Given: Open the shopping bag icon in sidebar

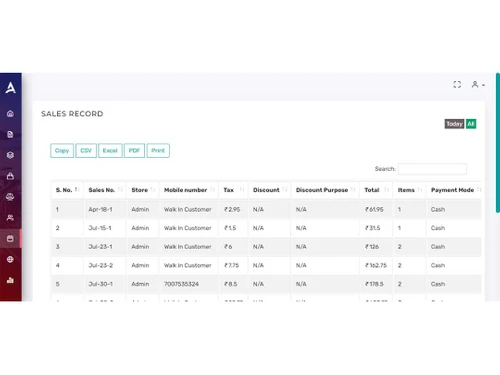Looking at the screenshot, I should (x=10, y=176).
